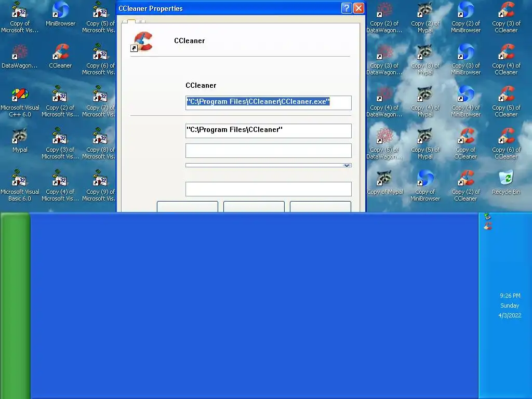Image resolution: width=532 pixels, height=399 pixels.
Task: Select 'Copy (2) of MiniBrowser' shortcut
Action: point(466,18)
